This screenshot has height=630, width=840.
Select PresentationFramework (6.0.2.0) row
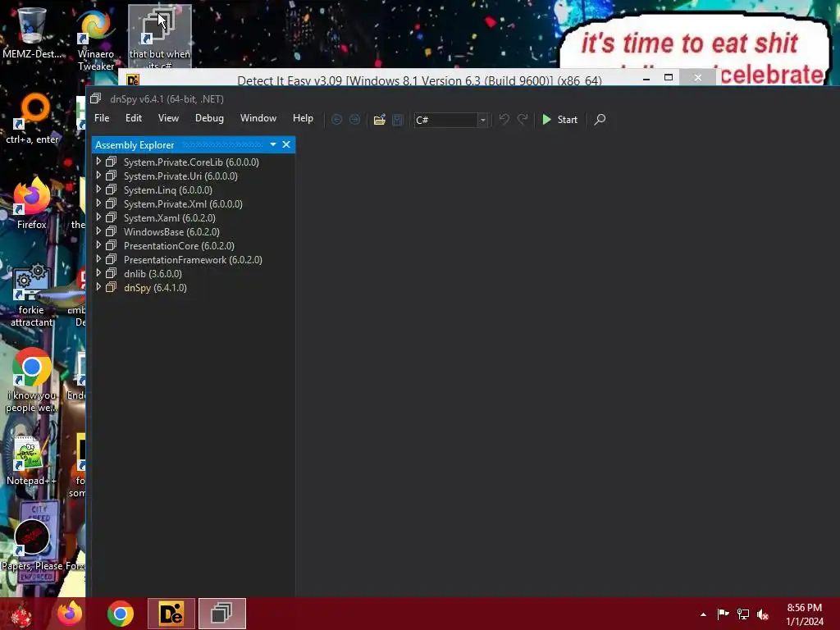[193, 259]
